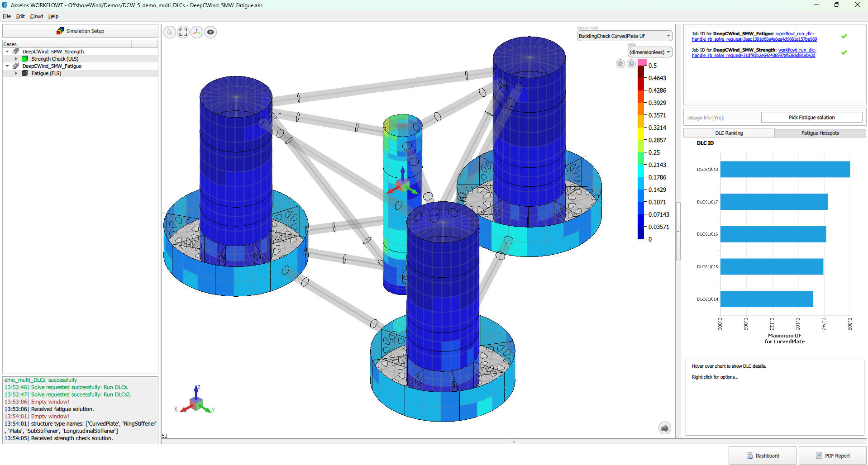The height and width of the screenshot is (465, 868).
Task: Open the Cloud menu
Action: (x=36, y=16)
